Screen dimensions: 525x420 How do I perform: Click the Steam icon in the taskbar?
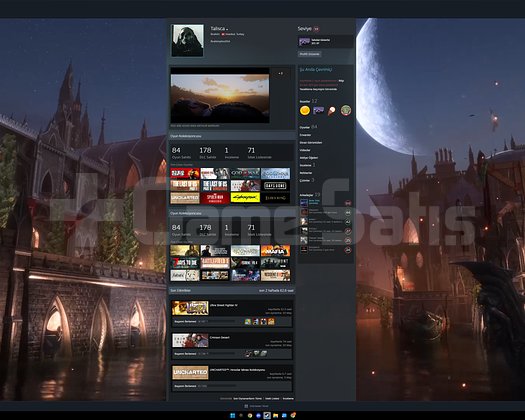tap(267, 415)
